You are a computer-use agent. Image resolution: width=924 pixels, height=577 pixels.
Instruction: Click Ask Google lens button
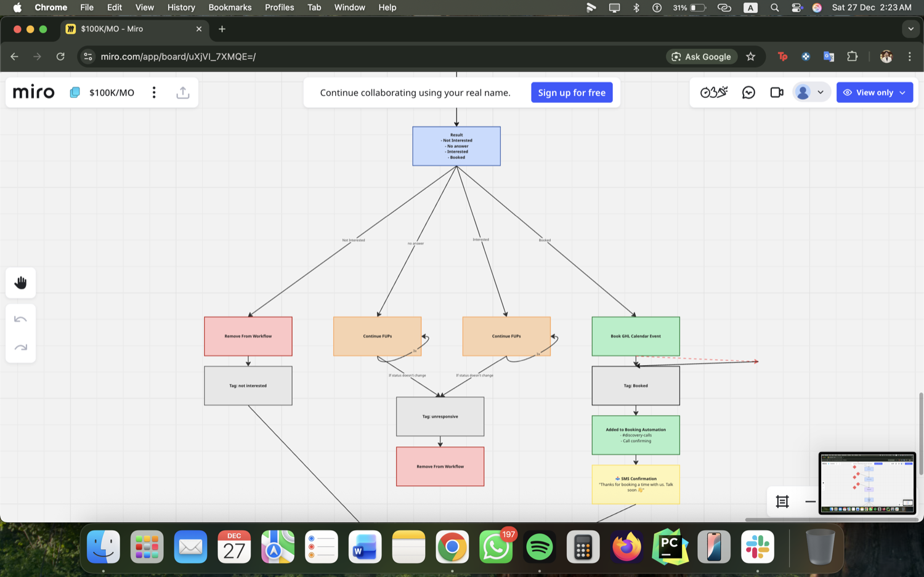pos(702,57)
